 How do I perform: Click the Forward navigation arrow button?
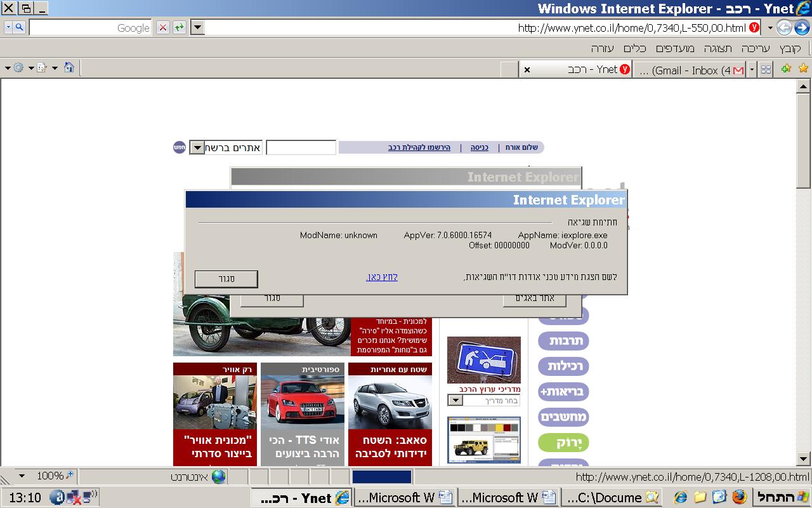pos(784,27)
